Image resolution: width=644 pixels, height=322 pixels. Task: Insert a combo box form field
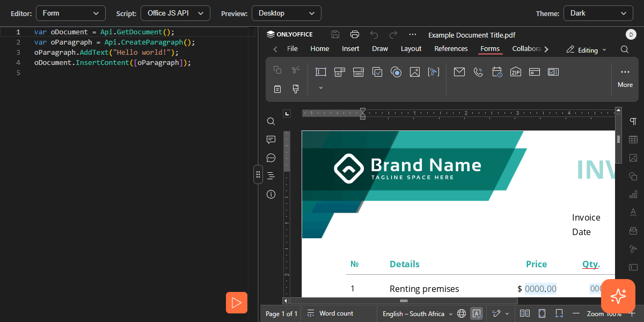[x=340, y=72]
